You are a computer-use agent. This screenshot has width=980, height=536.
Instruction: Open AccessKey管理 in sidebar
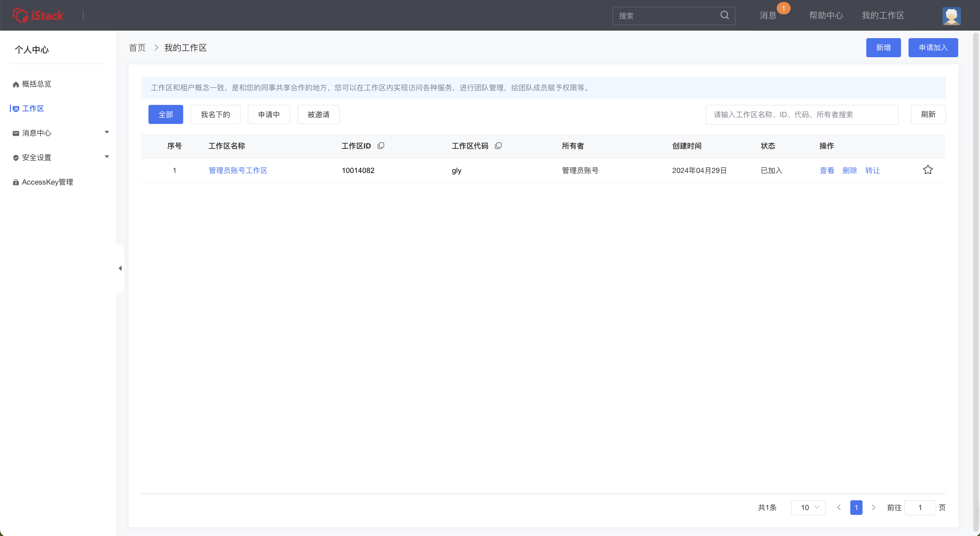(48, 182)
